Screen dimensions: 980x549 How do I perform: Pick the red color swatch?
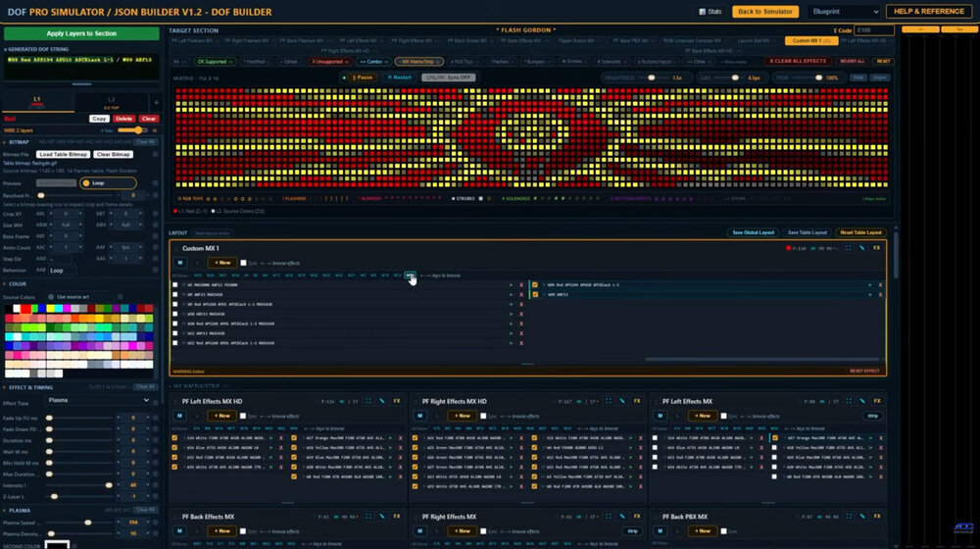point(26,308)
